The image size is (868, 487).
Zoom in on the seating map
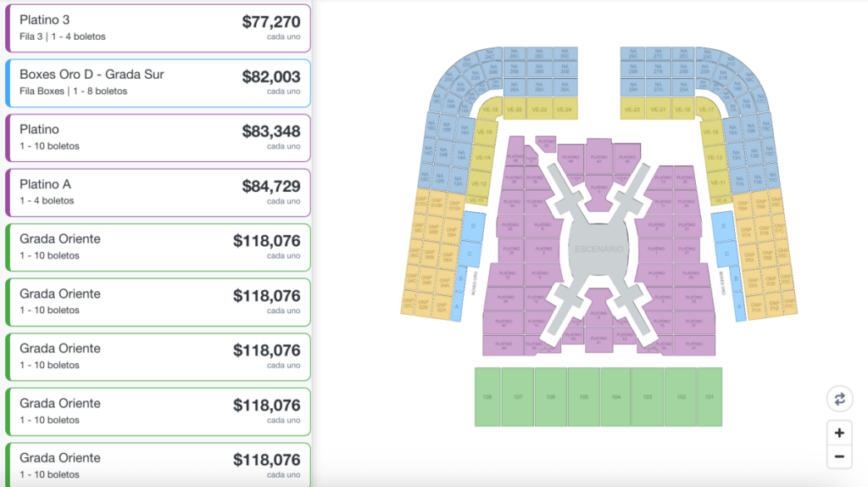click(839, 433)
